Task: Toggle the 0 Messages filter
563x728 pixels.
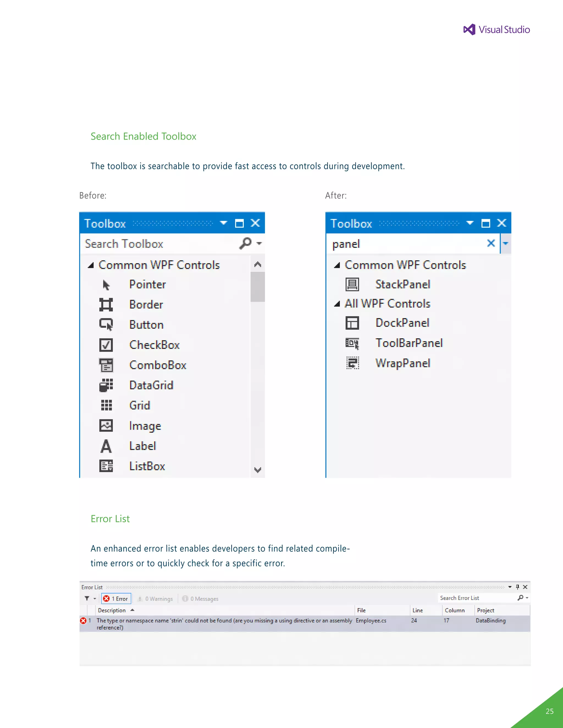Action: point(200,599)
